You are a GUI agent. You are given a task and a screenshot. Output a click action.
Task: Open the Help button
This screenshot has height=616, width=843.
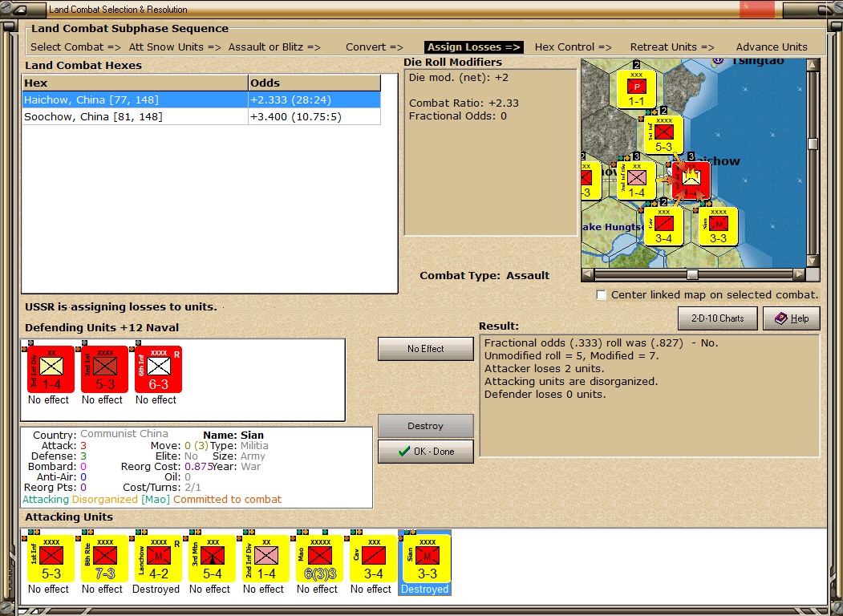(792, 318)
